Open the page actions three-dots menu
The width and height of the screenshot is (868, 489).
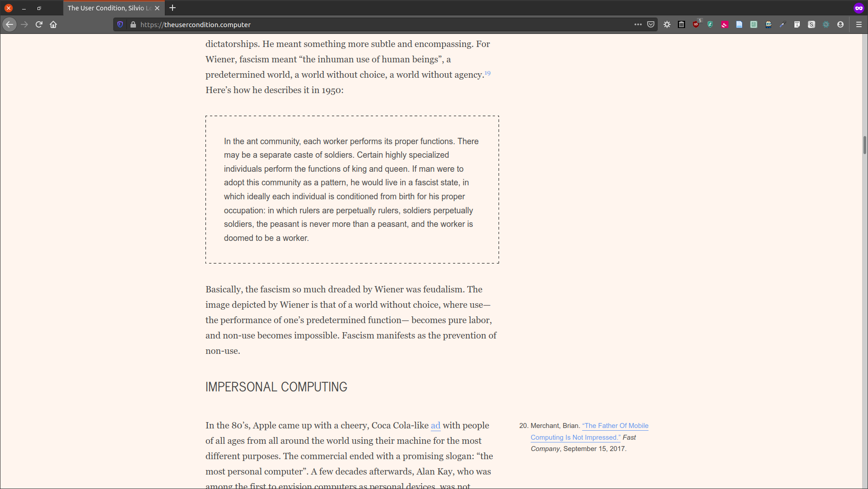[638, 24]
